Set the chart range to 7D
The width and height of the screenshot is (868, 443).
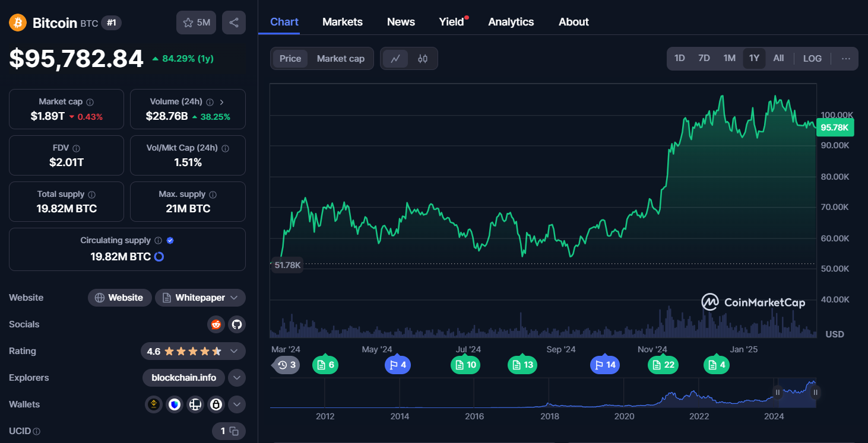click(x=704, y=58)
